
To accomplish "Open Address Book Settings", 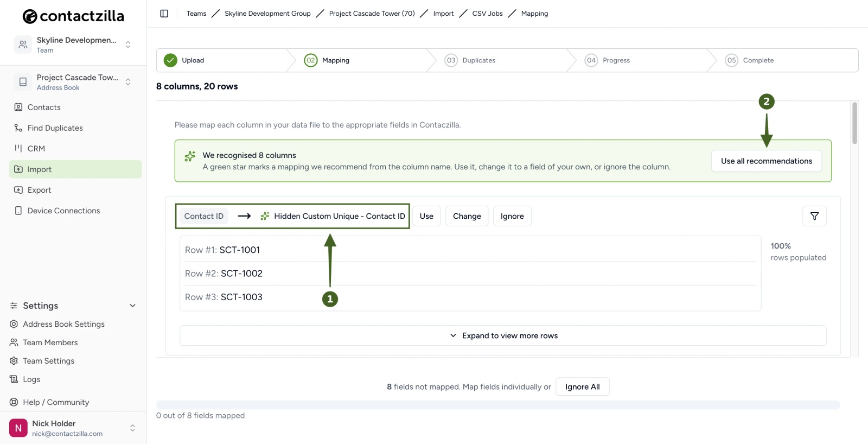I will [x=63, y=324].
